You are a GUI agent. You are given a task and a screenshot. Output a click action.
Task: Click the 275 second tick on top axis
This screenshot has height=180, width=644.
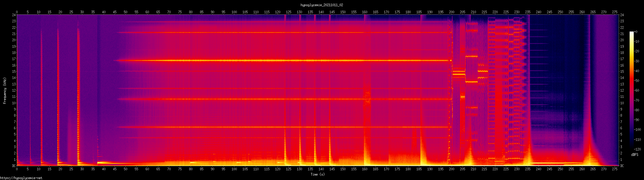coord(615,12)
